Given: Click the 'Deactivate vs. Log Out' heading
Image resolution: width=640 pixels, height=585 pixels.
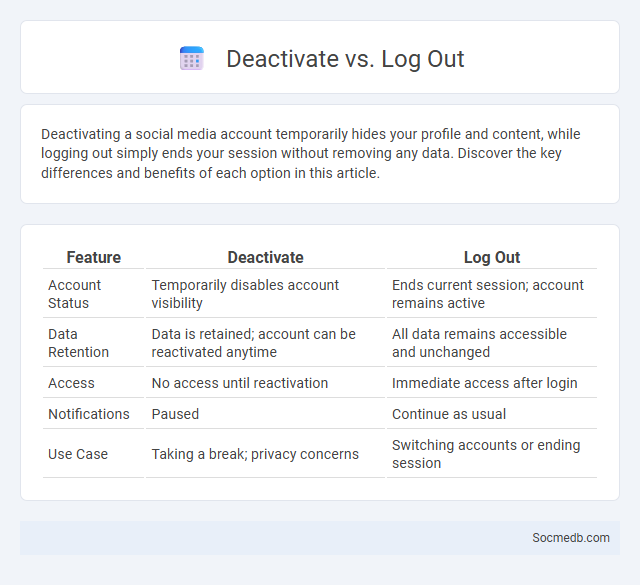Looking at the screenshot, I should pyautogui.click(x=345, y=59).
